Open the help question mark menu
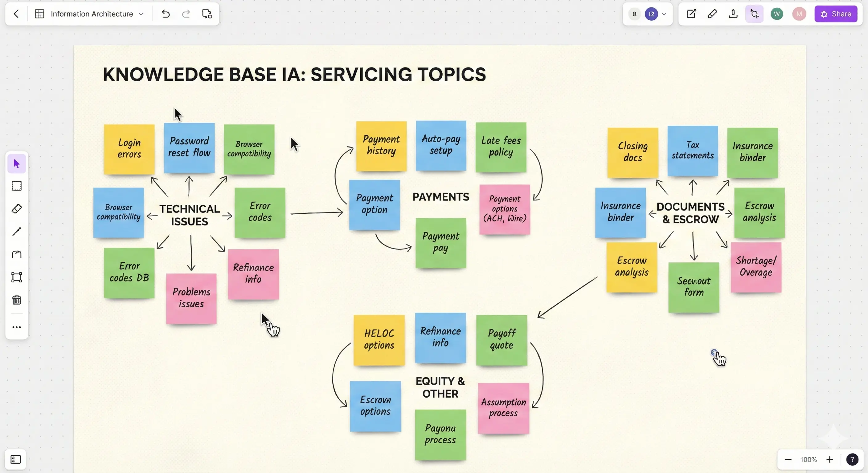 (x=852, y=459)
